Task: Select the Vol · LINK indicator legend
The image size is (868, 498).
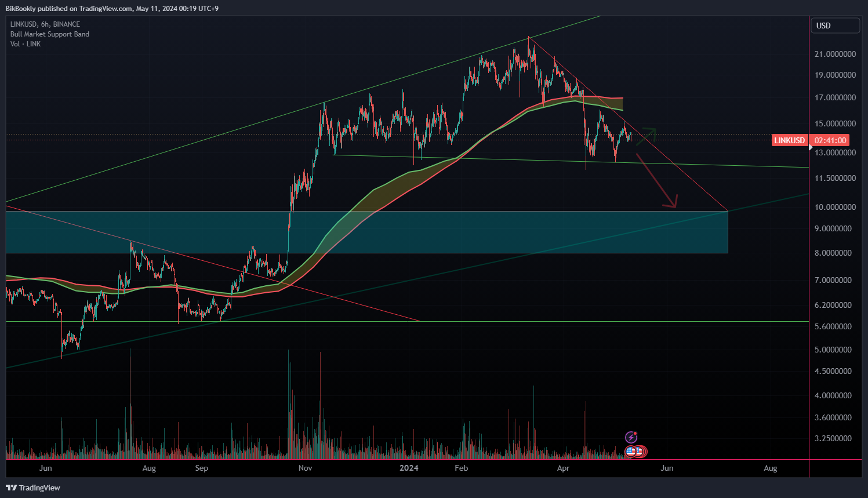Action: point(26,44)
